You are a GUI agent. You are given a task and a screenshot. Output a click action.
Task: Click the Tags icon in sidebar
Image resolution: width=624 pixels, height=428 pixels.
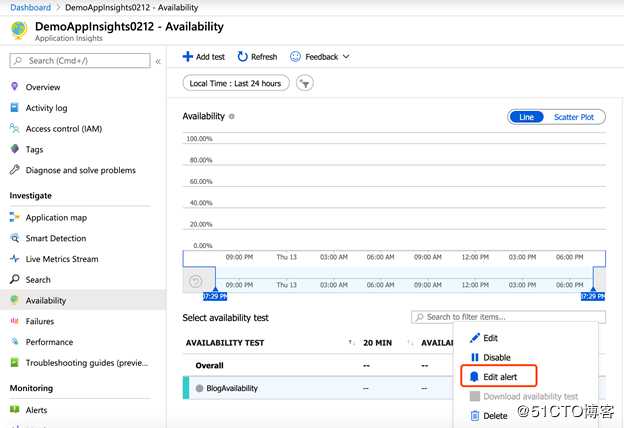pyautogui.click(x=14, y=149)
